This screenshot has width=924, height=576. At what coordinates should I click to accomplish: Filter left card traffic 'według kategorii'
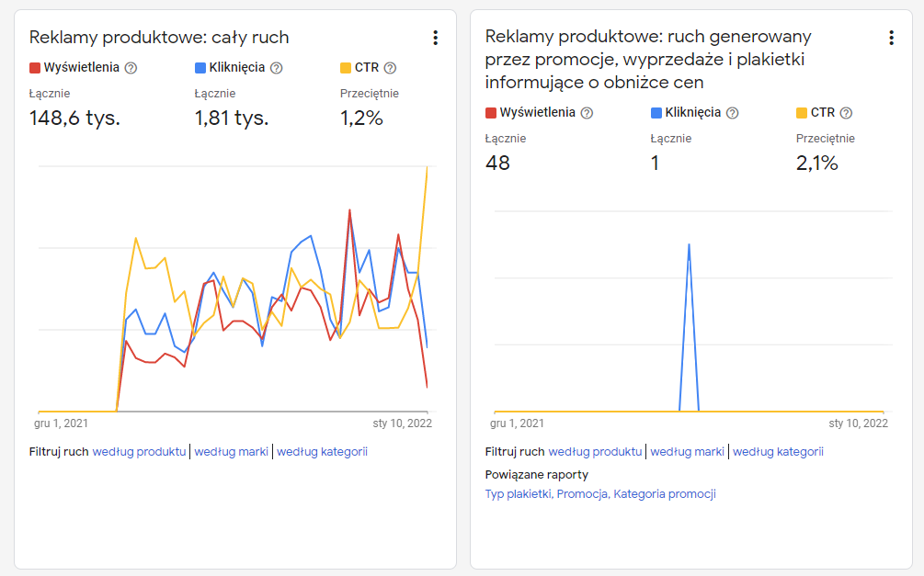tap(323, 452)
